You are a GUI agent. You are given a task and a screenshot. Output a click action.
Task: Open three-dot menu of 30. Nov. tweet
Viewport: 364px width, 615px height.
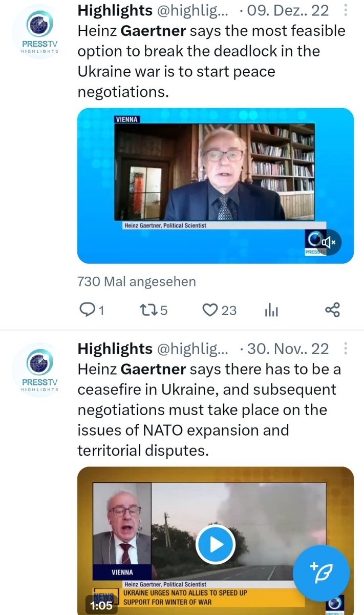point(347,350)
